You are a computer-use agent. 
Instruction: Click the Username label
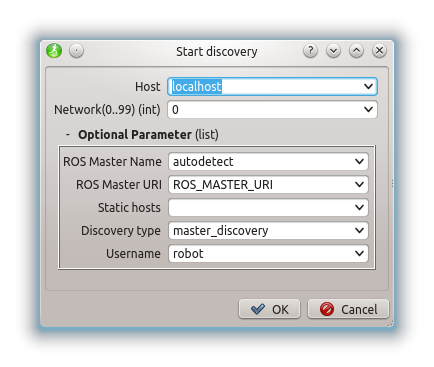[133, 254]
